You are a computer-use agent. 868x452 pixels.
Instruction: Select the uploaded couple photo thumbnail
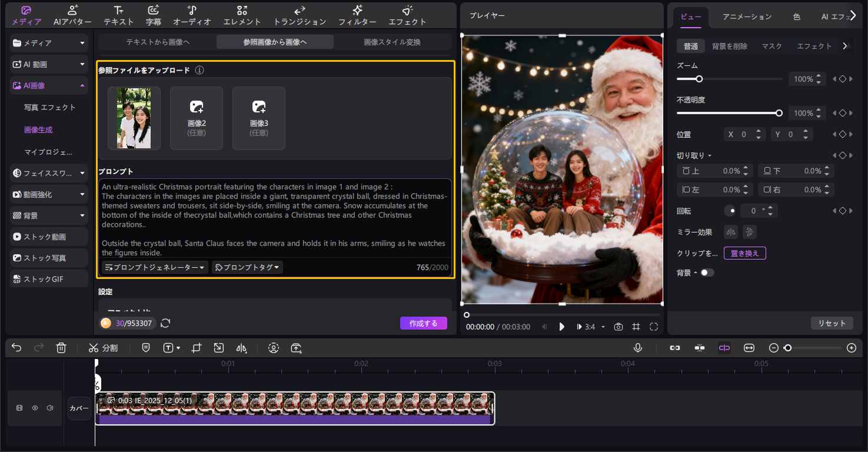(134, 118)
